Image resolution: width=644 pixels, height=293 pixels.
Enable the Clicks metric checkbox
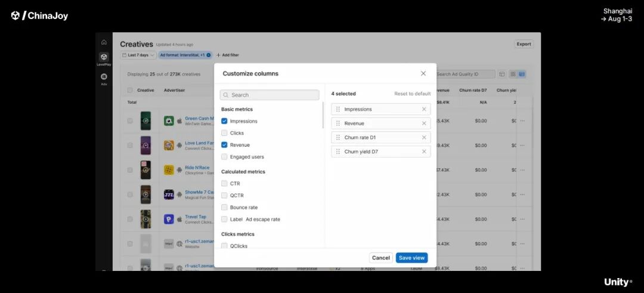tap(224, 133)
